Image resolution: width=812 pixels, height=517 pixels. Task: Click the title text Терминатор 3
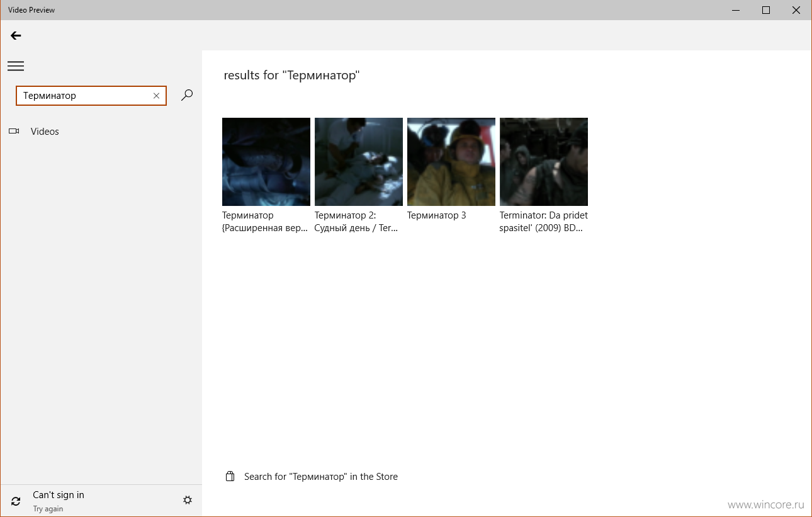[437, 215]
